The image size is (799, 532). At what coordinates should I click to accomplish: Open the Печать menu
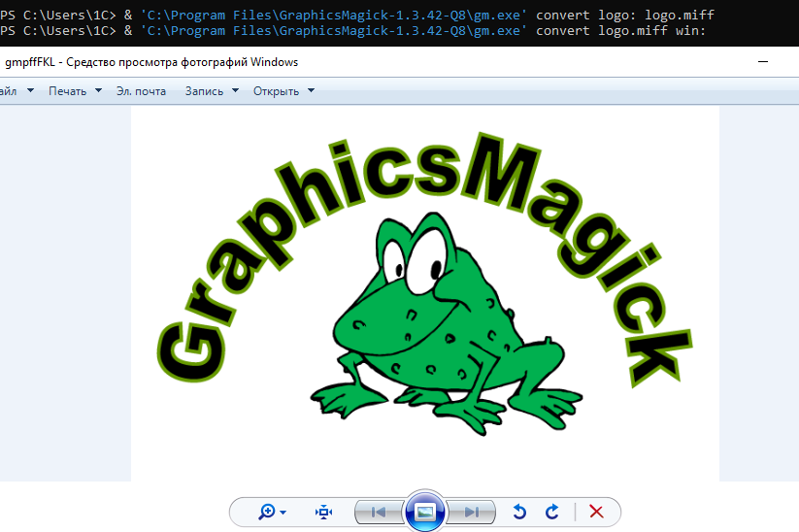pyautogui.click(x=67, y=91)
